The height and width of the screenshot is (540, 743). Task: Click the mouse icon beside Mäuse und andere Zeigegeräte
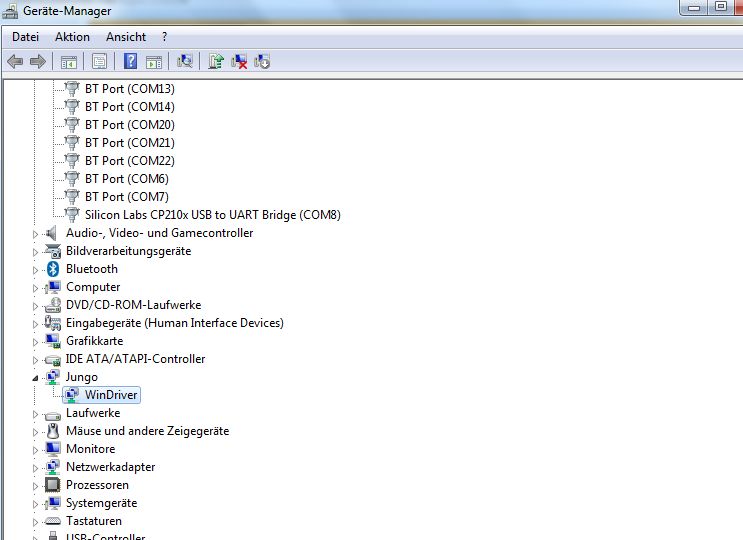pyautogui.click(x=53, y=431)
